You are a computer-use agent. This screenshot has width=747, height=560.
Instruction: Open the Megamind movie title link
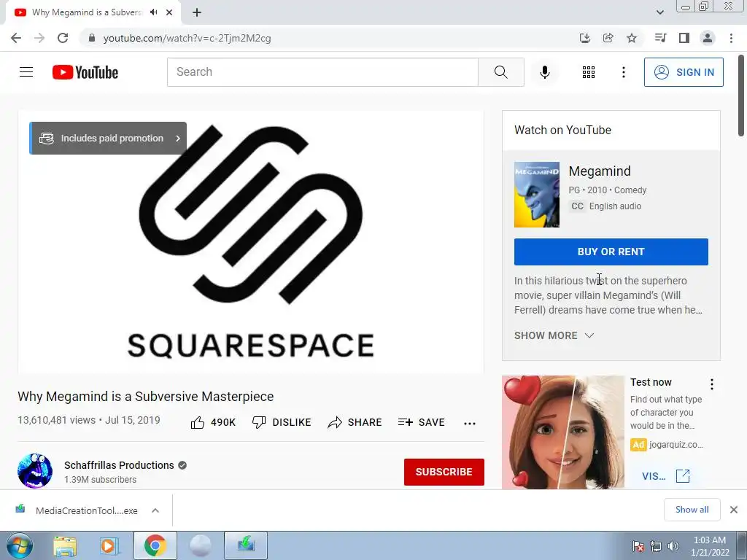(x=600, y=171)
